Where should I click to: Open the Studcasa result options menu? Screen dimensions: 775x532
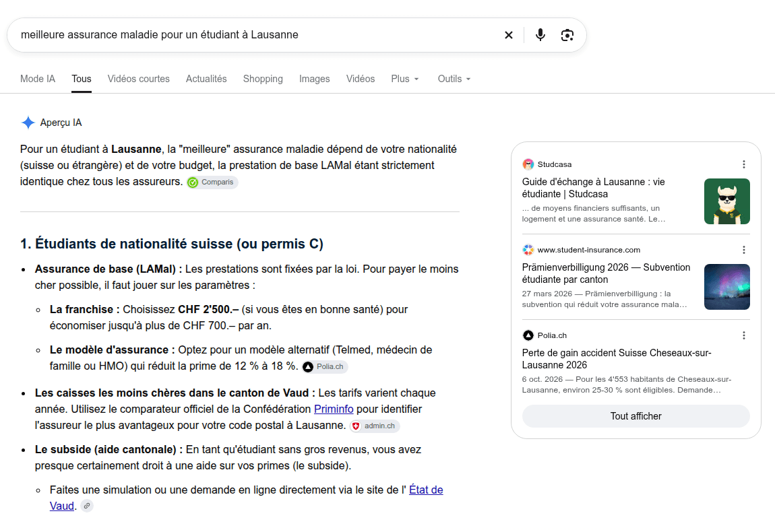744,164
